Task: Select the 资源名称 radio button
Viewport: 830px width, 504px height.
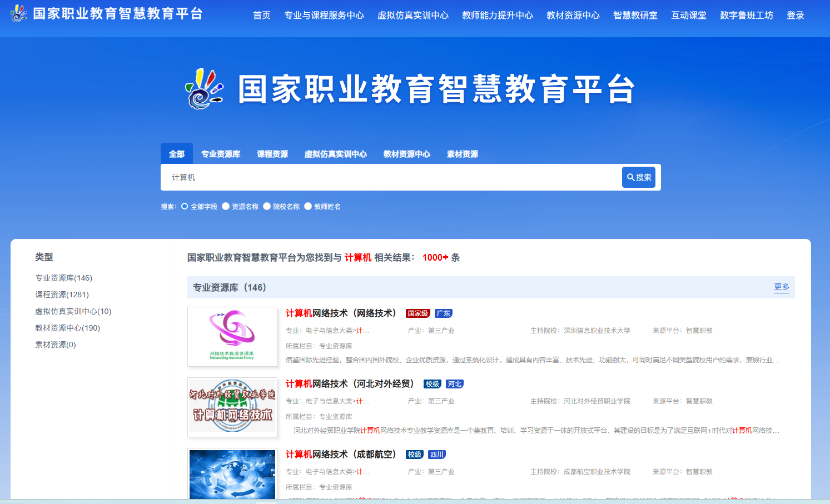Action: coord(226,206)
